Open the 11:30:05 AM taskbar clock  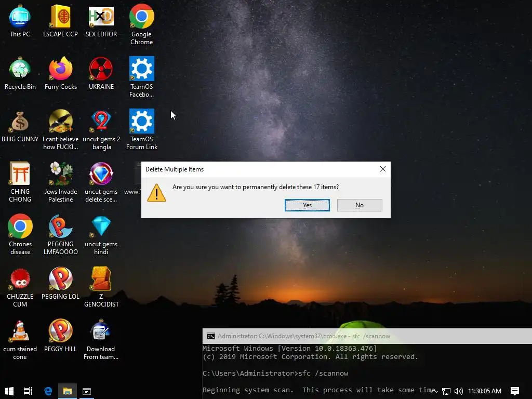(x=485, y=391)
